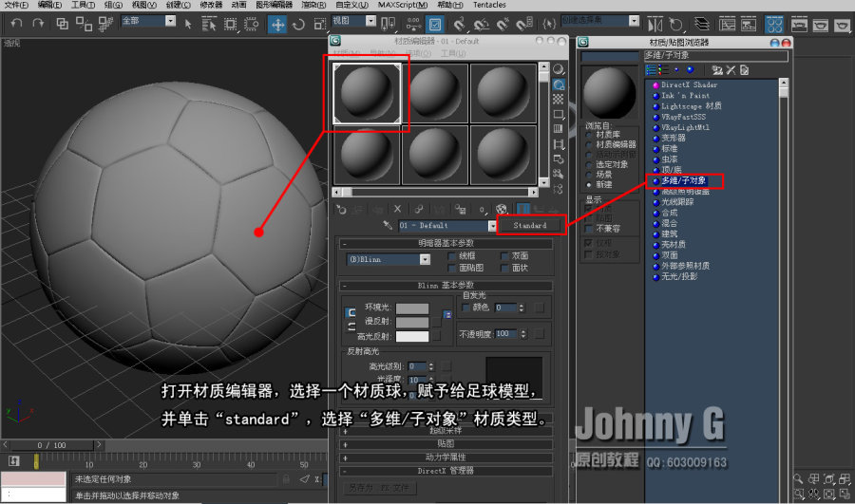Click Show Map in Viewport cube icon
The width and height of the screenshot is (855, 504).
(x=502, y=209)
